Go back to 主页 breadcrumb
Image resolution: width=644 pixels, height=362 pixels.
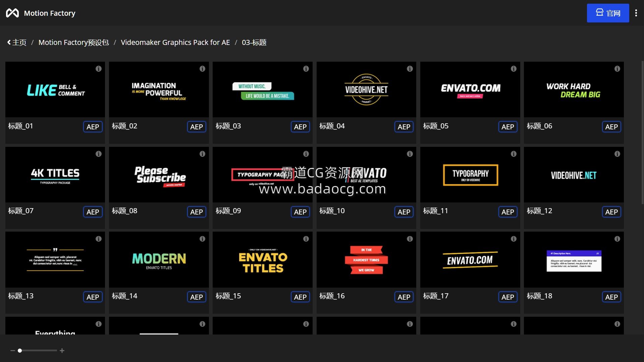point(17,43)
